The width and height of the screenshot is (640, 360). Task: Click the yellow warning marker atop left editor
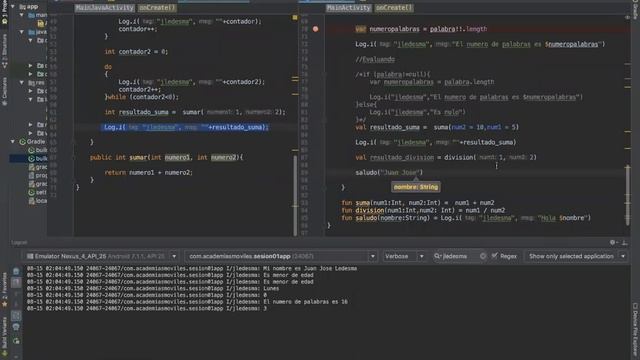(295, 18)
